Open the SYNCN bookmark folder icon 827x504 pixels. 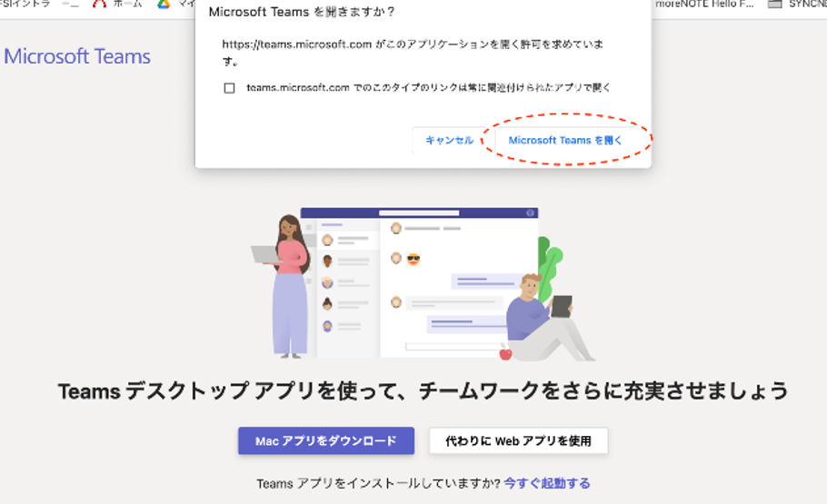click(x=774, y=5)
